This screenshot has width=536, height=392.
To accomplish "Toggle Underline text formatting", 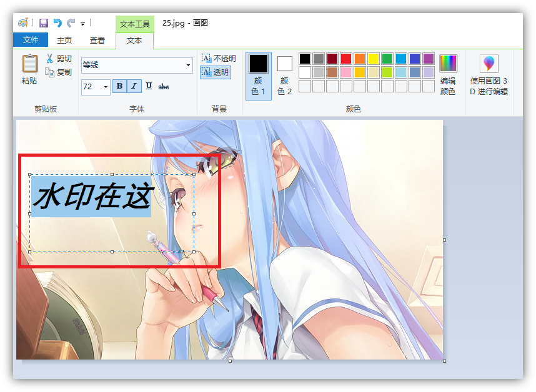I will (x=149, y=86).
